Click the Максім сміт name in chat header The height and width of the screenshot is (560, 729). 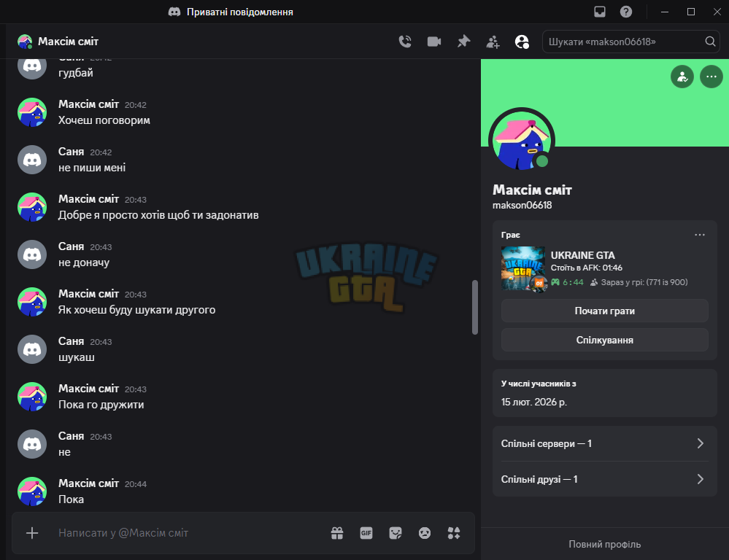pyautogui.click(x=69, y=42)
